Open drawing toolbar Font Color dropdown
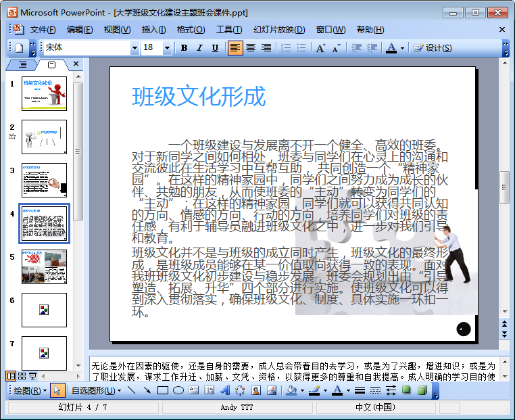The width and height of the screenshot is (515, 420). point(348,391)
